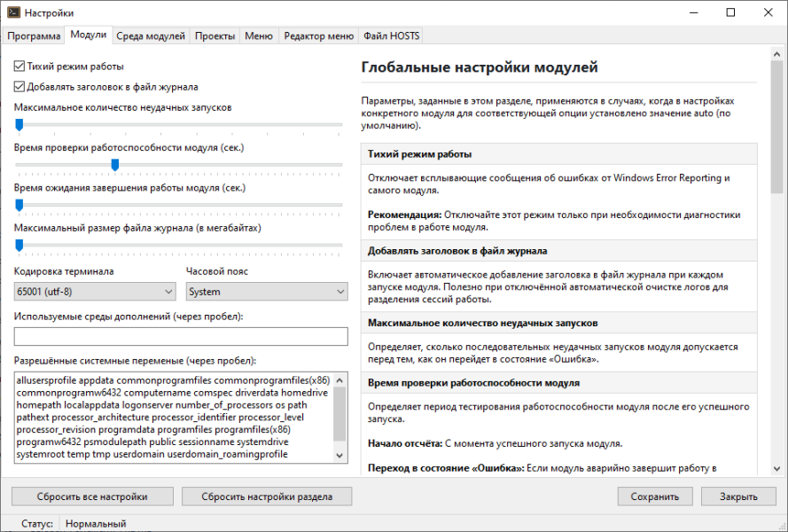
Task: Disable the "Тихий режим работы" checkbox
Action: click(20, 66)
